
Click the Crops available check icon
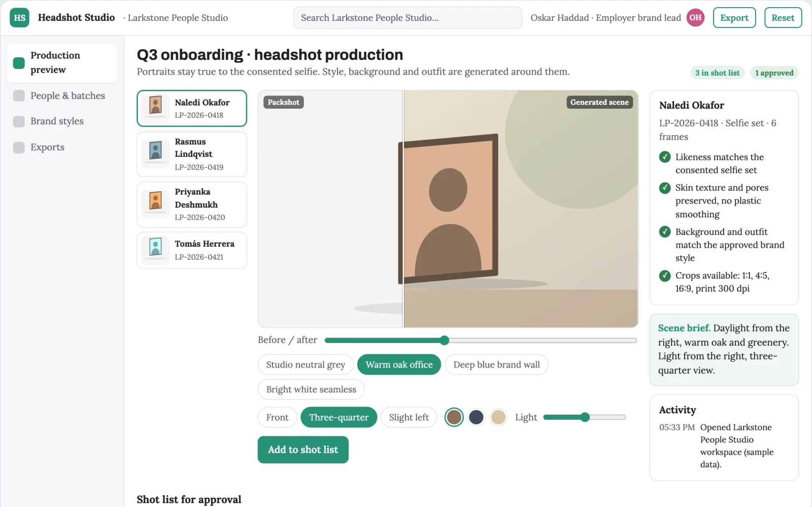pyautogui.click(x=665, y=276)
